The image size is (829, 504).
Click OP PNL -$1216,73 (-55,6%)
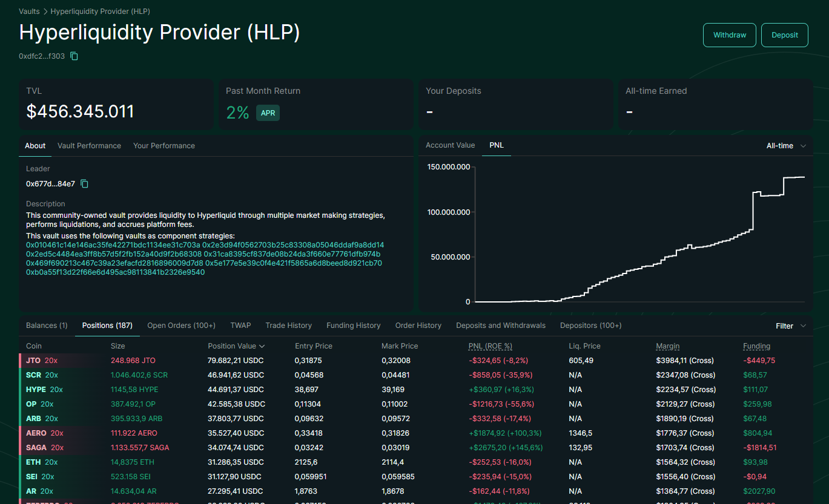(x=501, y=404)
